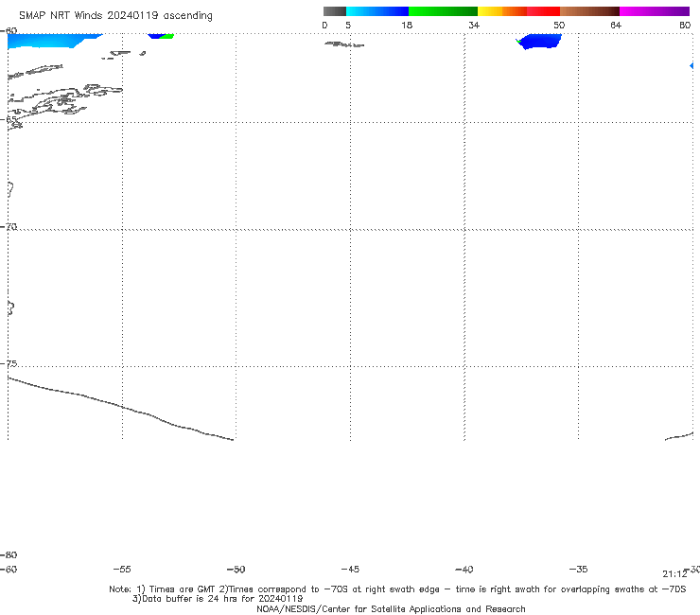The height and width of the screenshot is (615, 700).
Task: Click the gray 0-5 color bar segment
Action: click(335, 11)
